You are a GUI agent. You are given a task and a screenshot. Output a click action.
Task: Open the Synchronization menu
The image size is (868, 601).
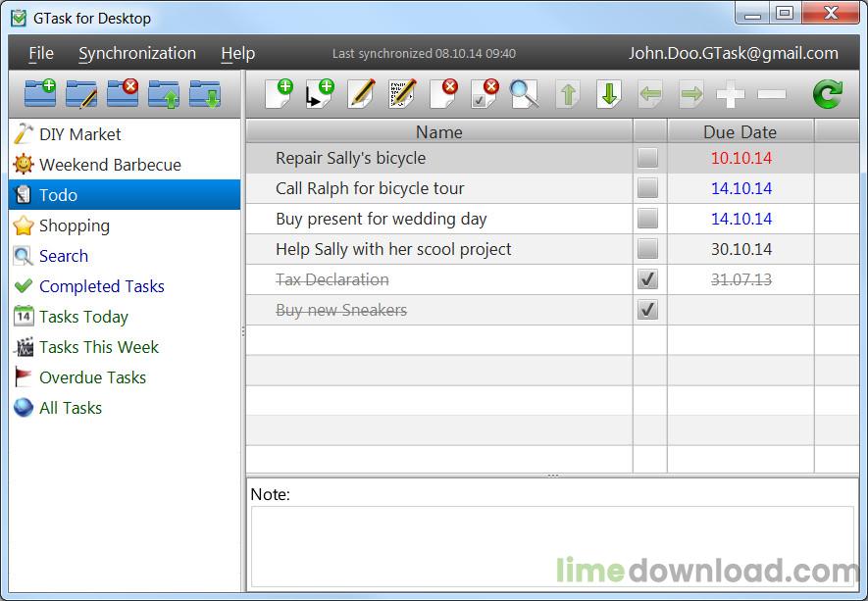(x=137, y=53)
